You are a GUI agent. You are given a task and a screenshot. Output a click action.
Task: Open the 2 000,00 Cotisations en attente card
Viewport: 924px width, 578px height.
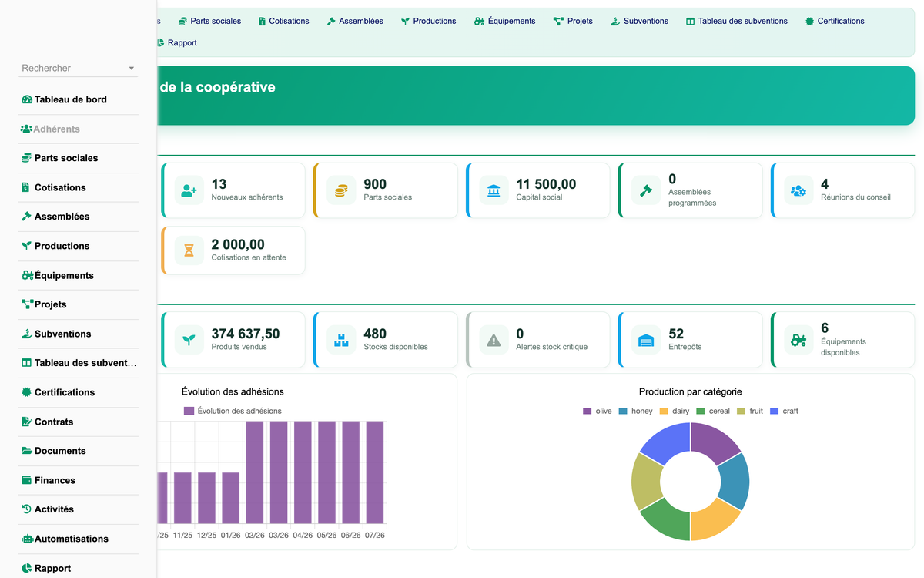(x=233, y=250)
